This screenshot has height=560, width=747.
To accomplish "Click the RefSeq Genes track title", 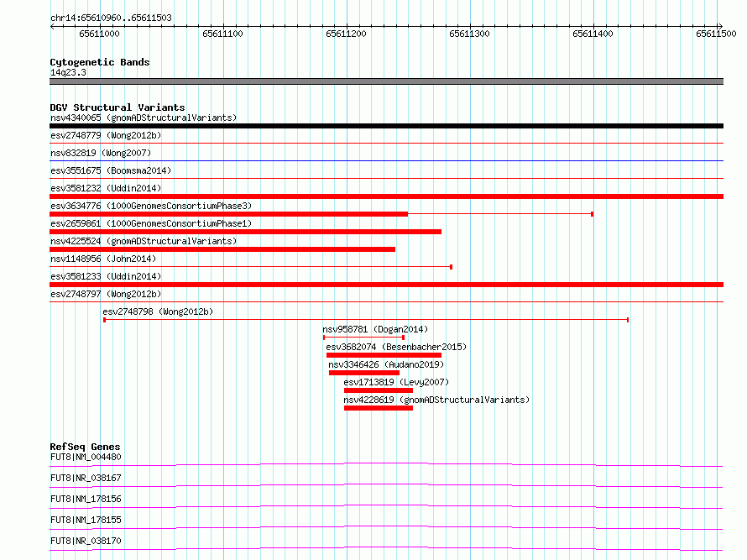I will [x=85, y=447].
